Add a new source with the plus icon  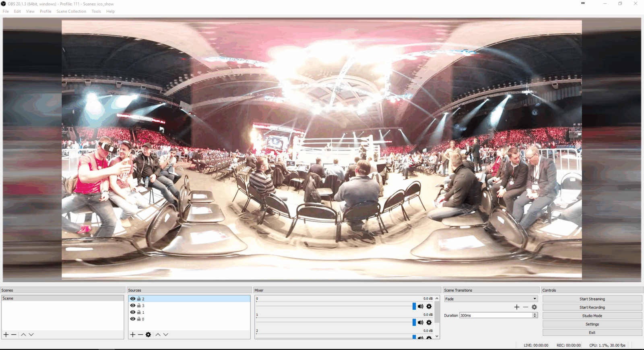[133, 335]
